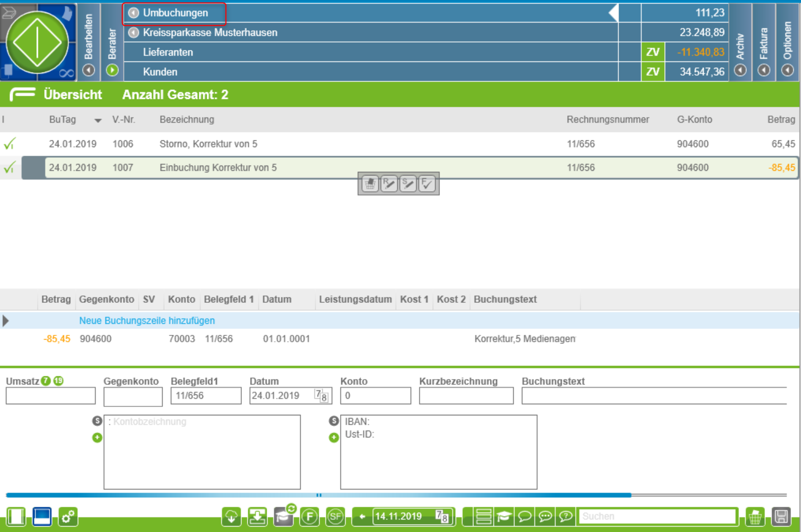The width and height of the screenshot is (801, 532).
Task: Click into the Suchen search field
Action: tap(656, 516)
